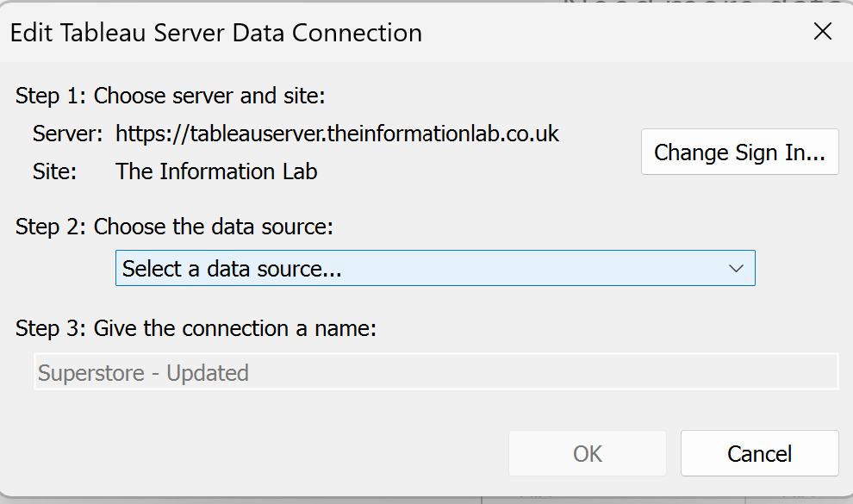Screen dimensions: 853x504
Task: Cancel the data connection edit
Action: pyautogui.click(x=759, y=453)
